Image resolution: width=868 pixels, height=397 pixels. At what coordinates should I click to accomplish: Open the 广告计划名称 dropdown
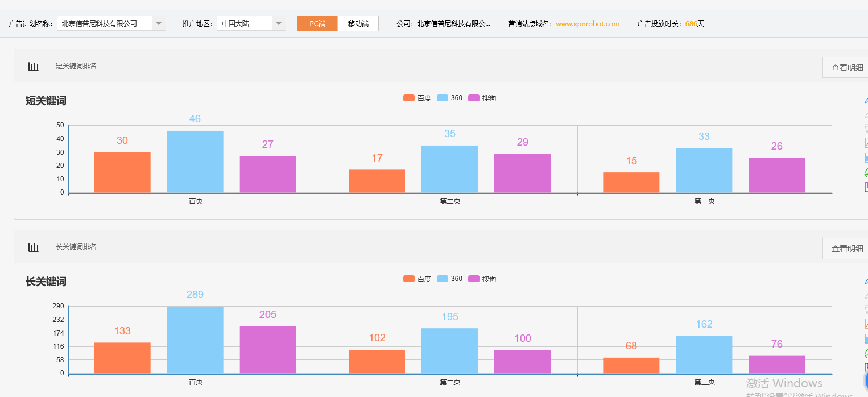pos(160,23)
